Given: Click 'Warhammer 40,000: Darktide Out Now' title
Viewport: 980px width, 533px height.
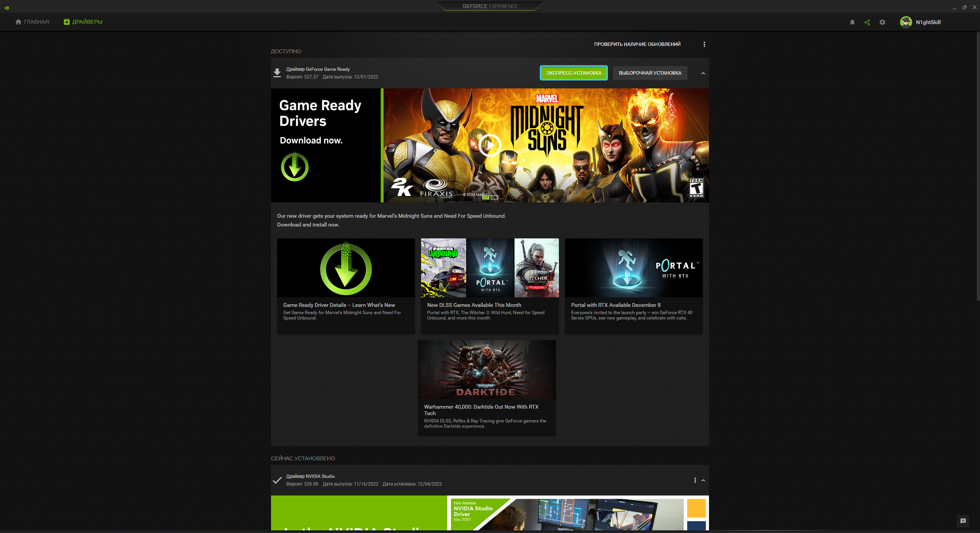Looking at the screenshot, I should (481, 410).
